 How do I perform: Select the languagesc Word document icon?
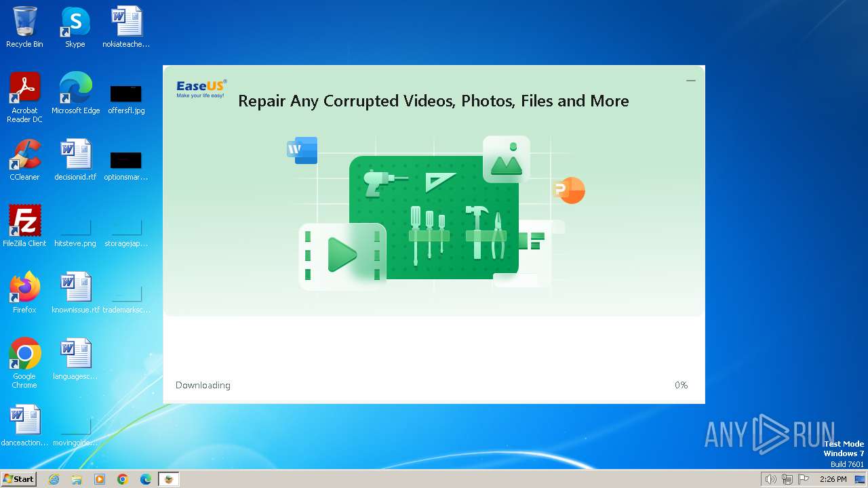(x=75, y=359)
